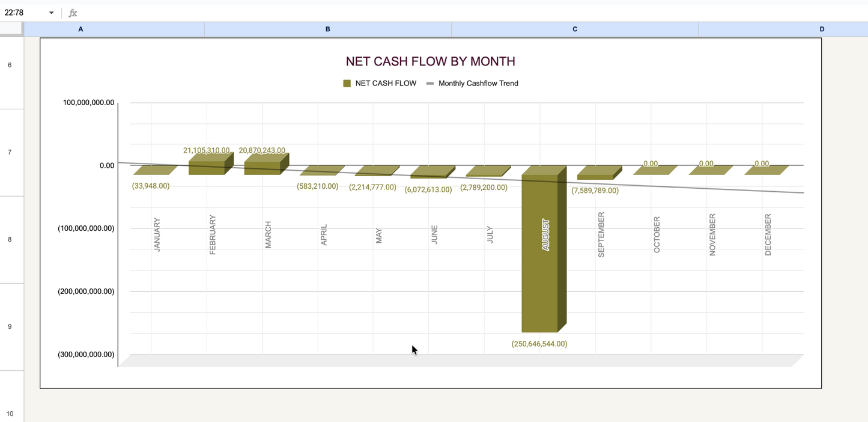Select column B header
868x422 pixels.
[x=328, y=29]
